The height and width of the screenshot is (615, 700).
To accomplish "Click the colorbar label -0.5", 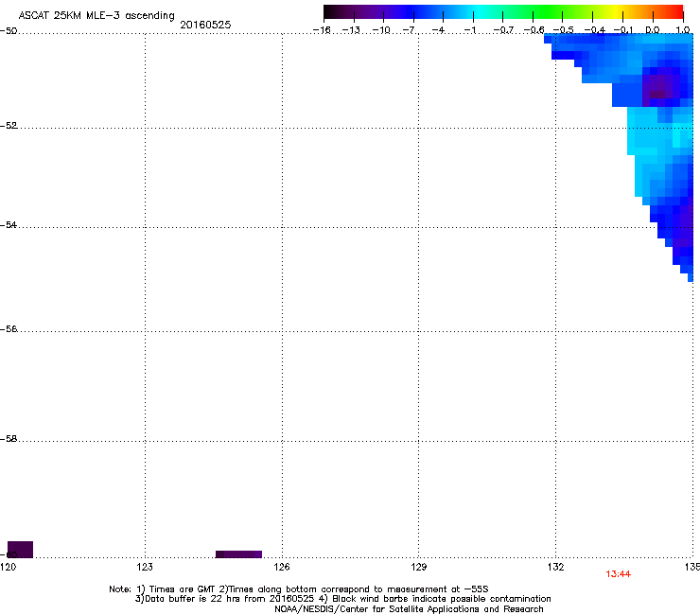I will tap(563, 30).
